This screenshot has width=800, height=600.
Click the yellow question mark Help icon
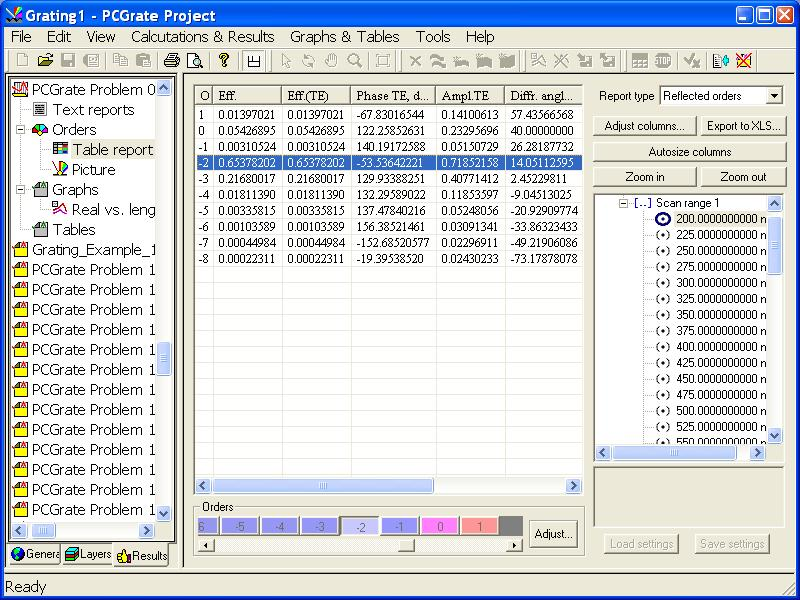click(x=224, y=60)
